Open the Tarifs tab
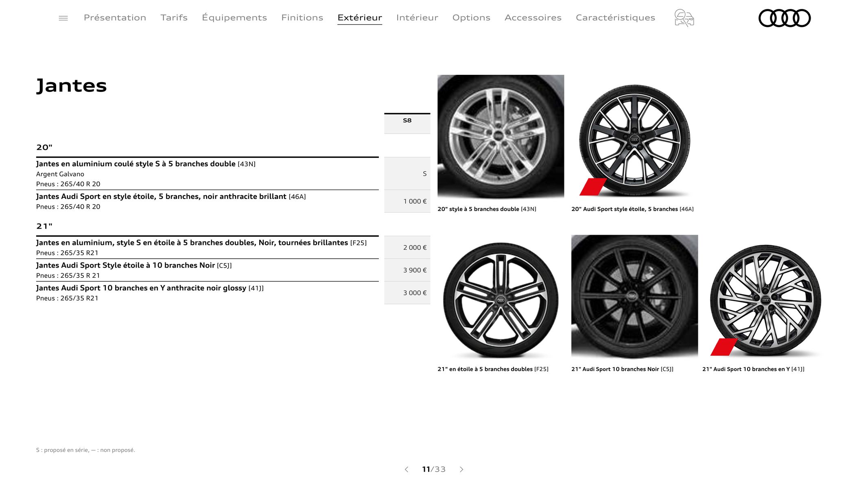 pos(174,17)
